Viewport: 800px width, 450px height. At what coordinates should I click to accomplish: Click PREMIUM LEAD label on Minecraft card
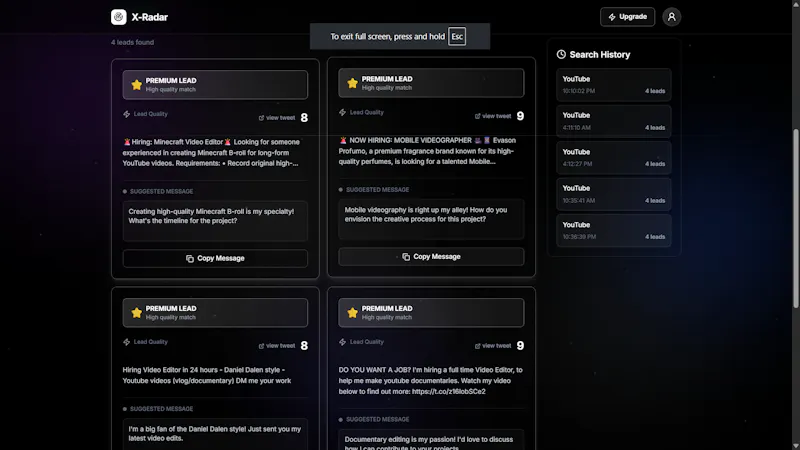[x=171, y=81]
